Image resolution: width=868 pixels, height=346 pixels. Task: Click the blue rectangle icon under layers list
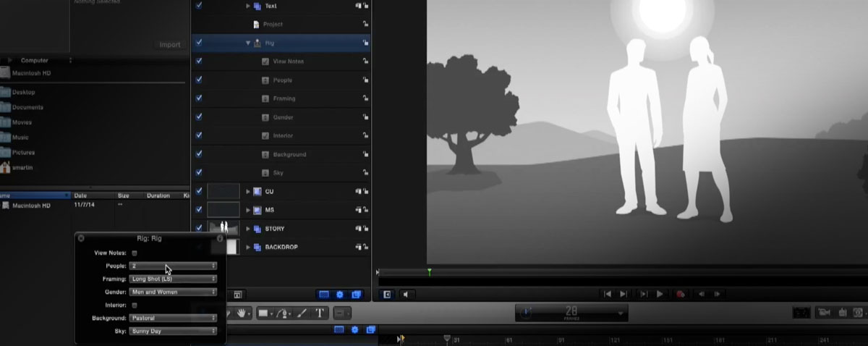coord(324,294)
